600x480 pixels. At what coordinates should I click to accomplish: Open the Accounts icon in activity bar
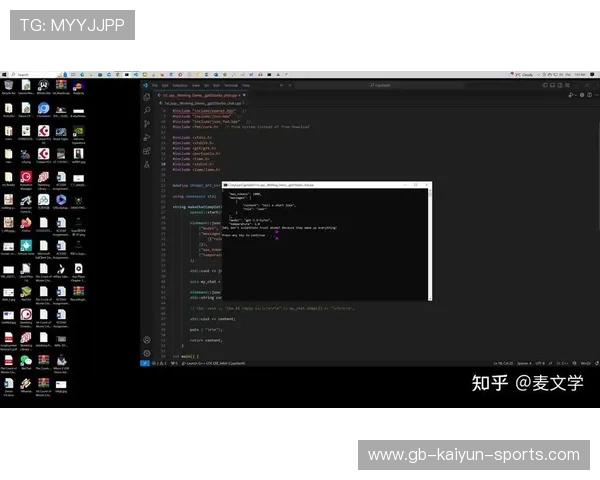tap(146, 340)
